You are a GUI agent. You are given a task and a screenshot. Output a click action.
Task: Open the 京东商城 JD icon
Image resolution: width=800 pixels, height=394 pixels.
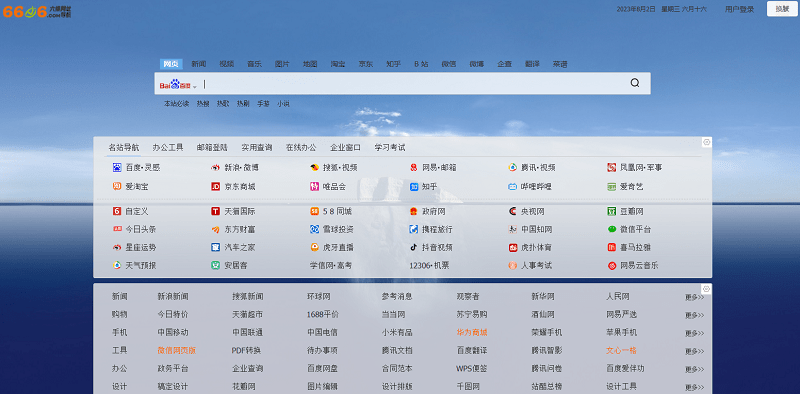[215, 187]
